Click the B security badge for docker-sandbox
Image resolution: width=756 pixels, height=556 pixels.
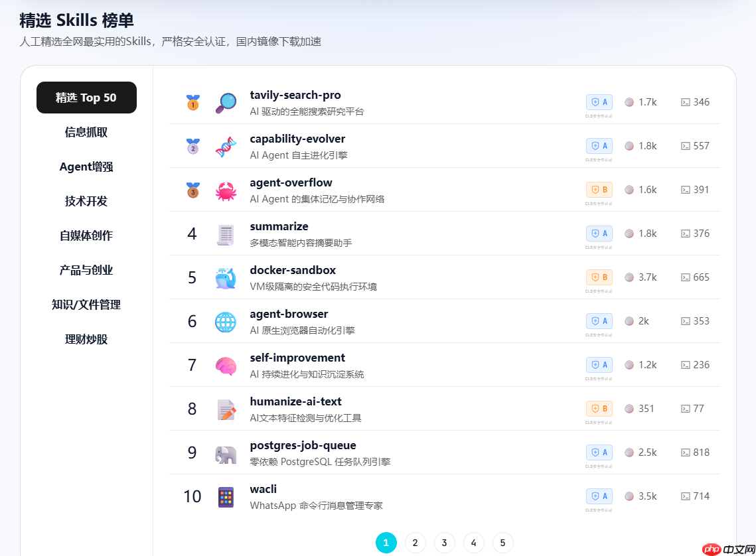coord(599,277)
